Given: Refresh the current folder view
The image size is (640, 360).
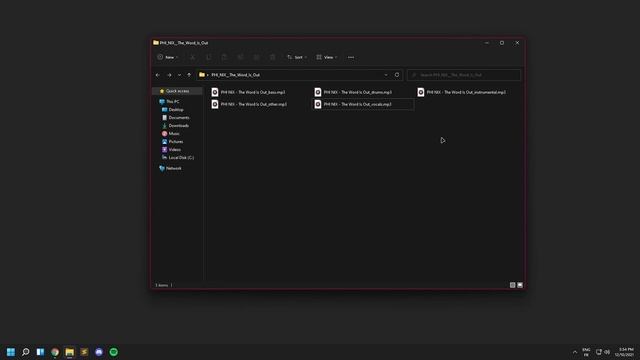Looking at the screenshot, I should tap(397, 75).
